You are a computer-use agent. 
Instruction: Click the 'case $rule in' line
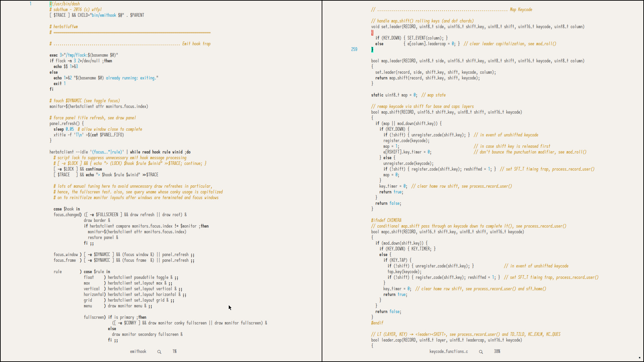coord(97,271)
